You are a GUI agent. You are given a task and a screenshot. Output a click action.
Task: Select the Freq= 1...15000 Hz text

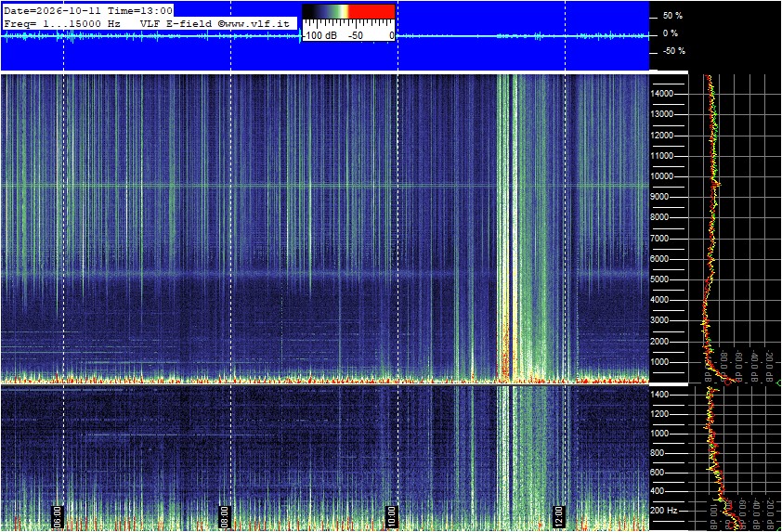coord(62,23)
